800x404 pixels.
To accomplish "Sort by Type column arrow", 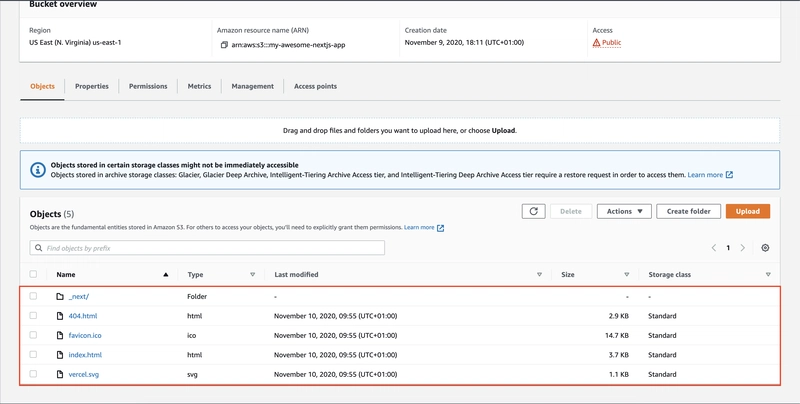I will pyautogui.click(x=252, y=275).
